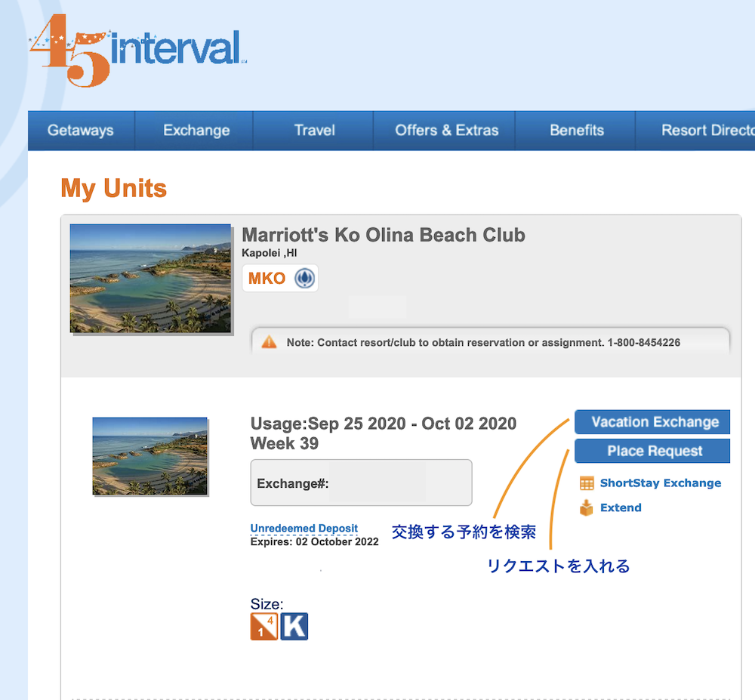This screenshot has width=755, height=700.
Task: Open the ShortStay Exchange link
Action: [x=660, y=483]
